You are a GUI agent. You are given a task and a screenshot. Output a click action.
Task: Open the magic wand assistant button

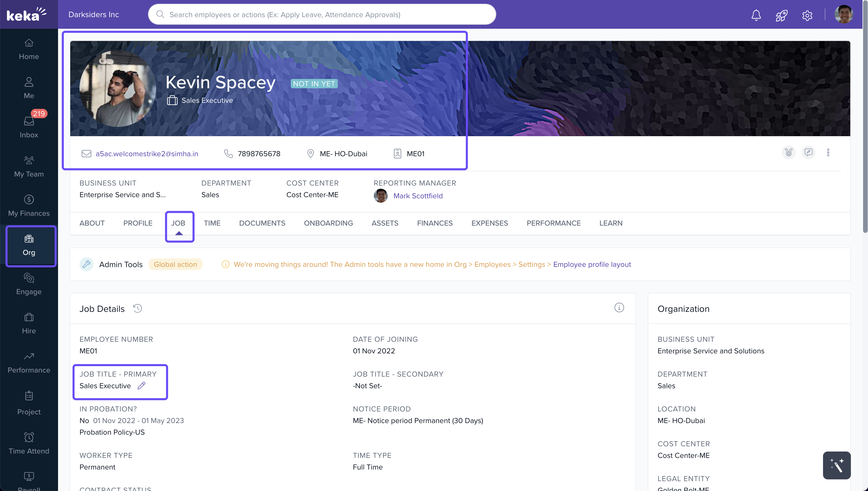coord(836,465)
